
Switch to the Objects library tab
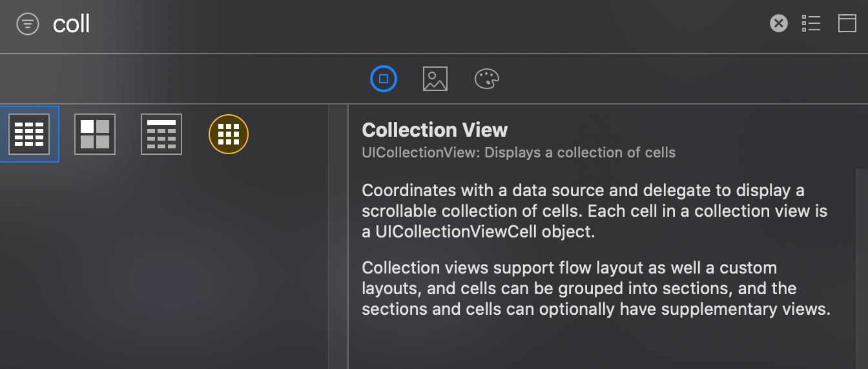[x=384, y=79]
